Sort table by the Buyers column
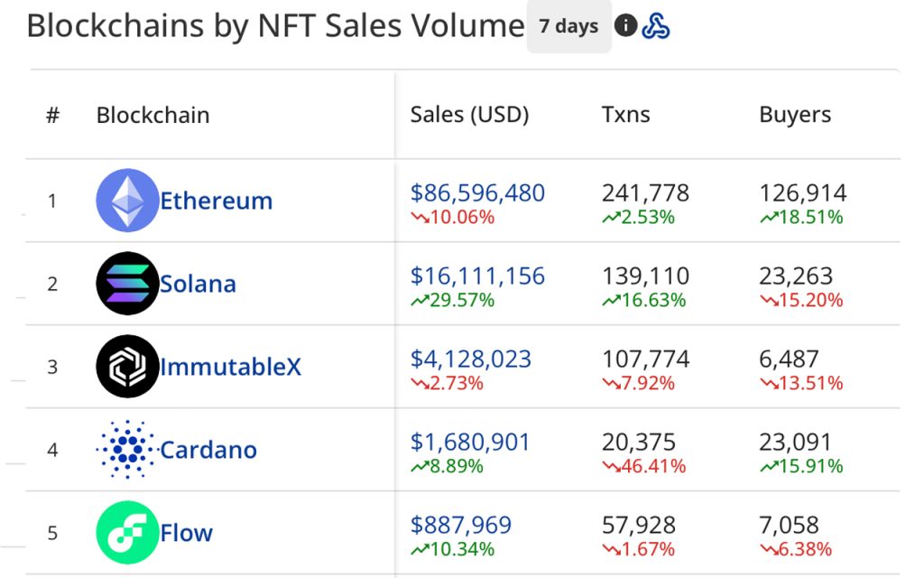Viewport: 924px width, 578px height. tap(794, 115)
